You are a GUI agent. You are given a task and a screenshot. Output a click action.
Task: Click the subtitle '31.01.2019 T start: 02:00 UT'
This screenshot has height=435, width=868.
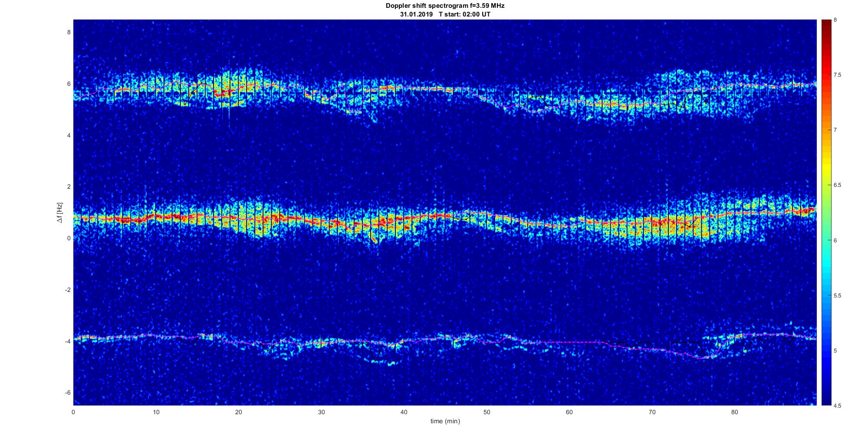445,14
